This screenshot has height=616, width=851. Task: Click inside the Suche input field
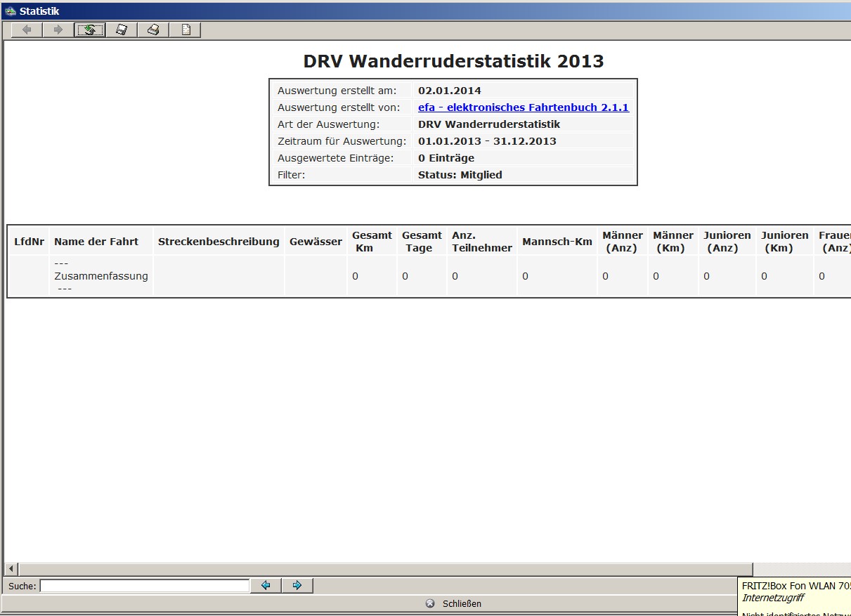[x=144, y=585]
